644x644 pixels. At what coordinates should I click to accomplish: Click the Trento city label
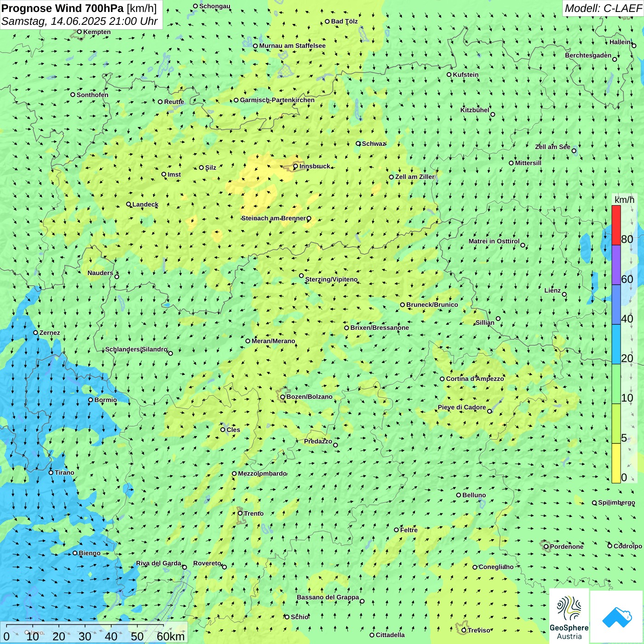(x=253, y=513)
